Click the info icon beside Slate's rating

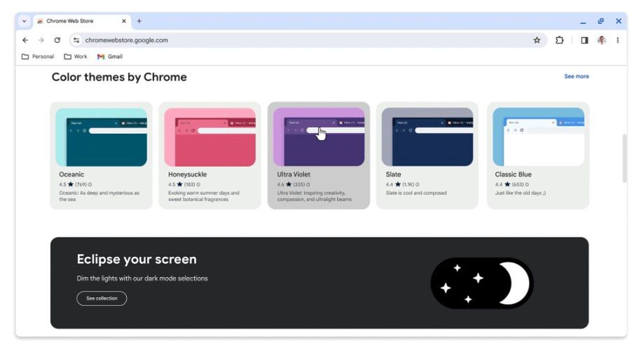pyautogui.click(x=417, y=185)
